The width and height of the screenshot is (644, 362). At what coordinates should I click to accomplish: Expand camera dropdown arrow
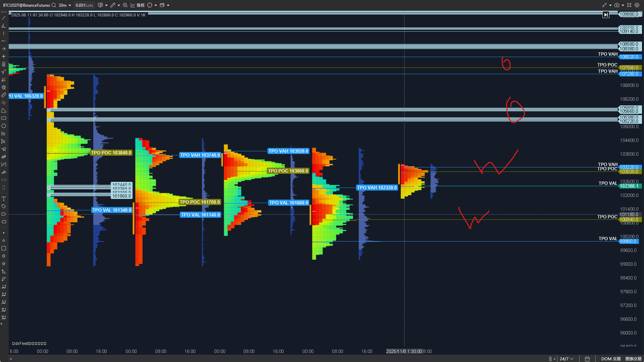[623, 5]
